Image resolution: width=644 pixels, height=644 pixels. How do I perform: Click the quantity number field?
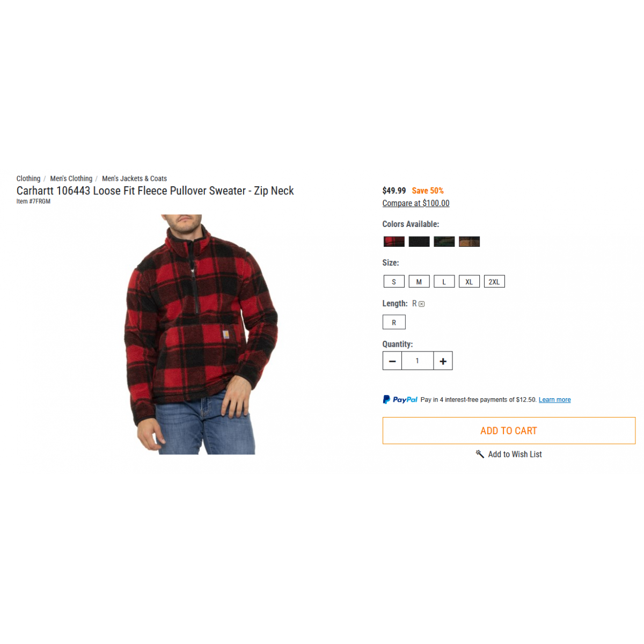(x=418, y=361)
